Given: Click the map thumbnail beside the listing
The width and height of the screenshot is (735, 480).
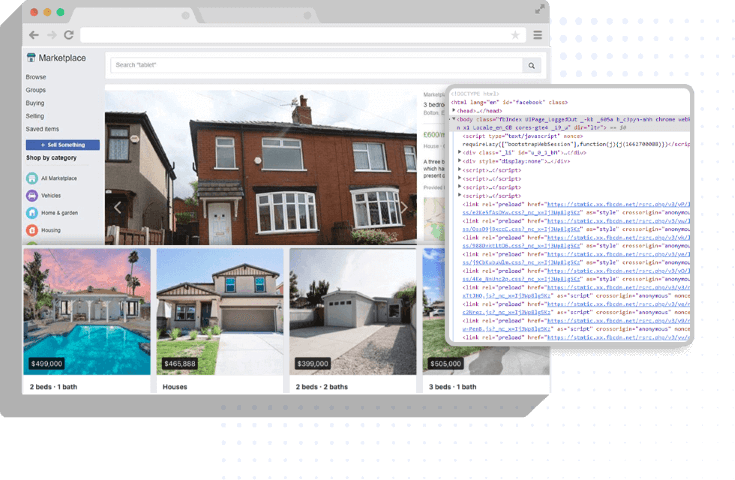Looking at the screenshot, I should pos(434,219).
